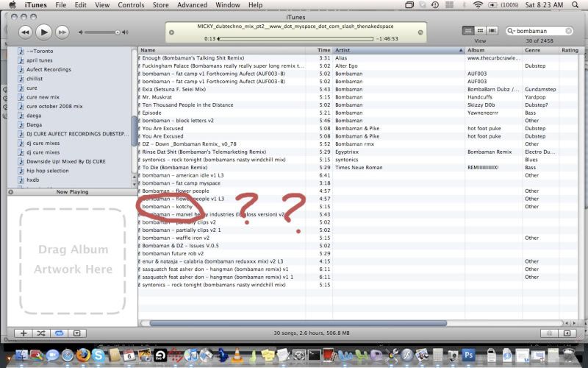The image size is (588, 368).
Task: Open Time Machine menu bar icon
Action: point(435,5)
